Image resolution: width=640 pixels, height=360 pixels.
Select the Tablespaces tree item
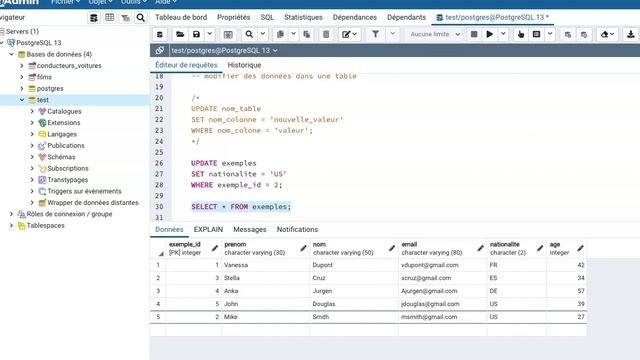(45, 225)
